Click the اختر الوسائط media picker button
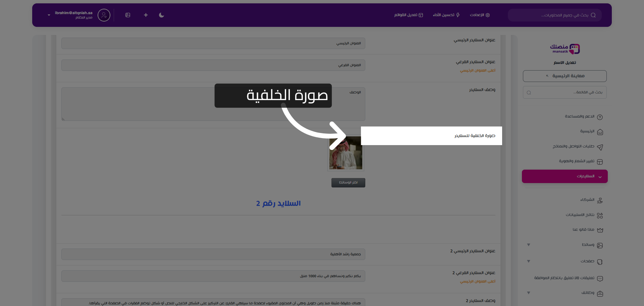 [x=348, y=182]
